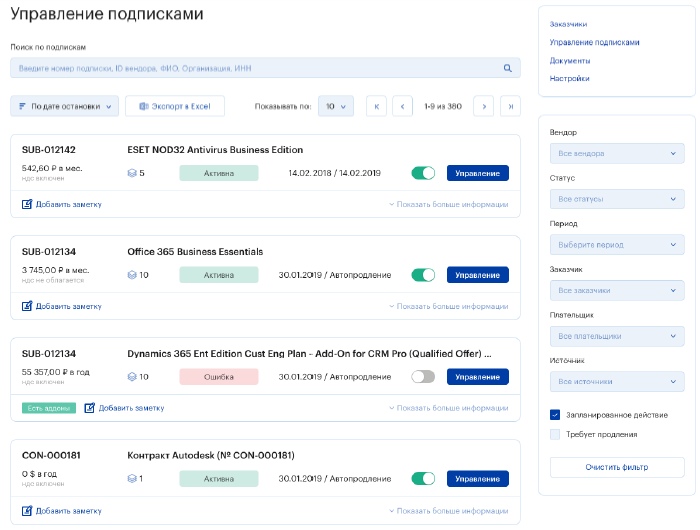Go to the previous page arrow

[x=403, y=106]
